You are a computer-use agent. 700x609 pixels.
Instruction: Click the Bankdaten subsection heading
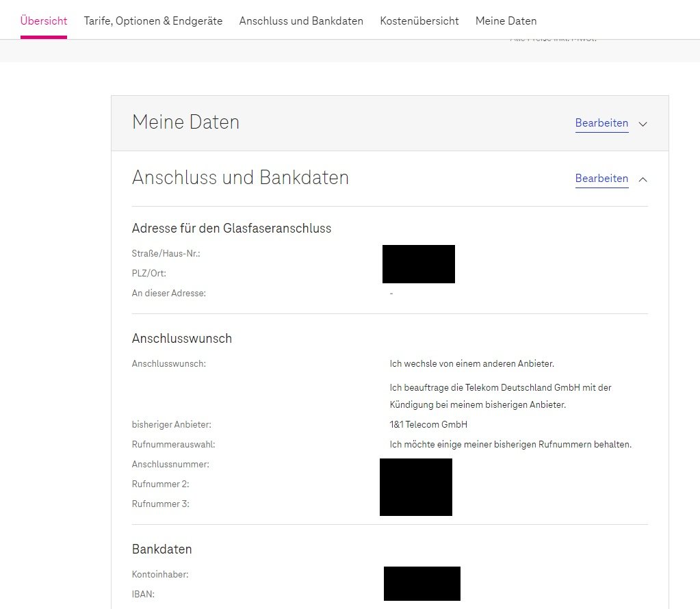(161, 549)
